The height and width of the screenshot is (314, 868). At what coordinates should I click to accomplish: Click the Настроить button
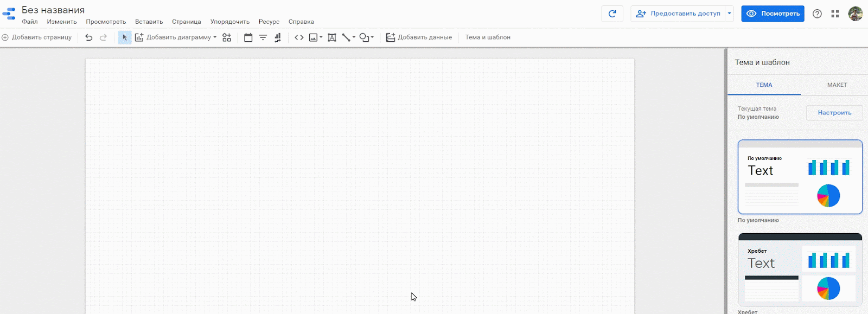click(834, 113)
